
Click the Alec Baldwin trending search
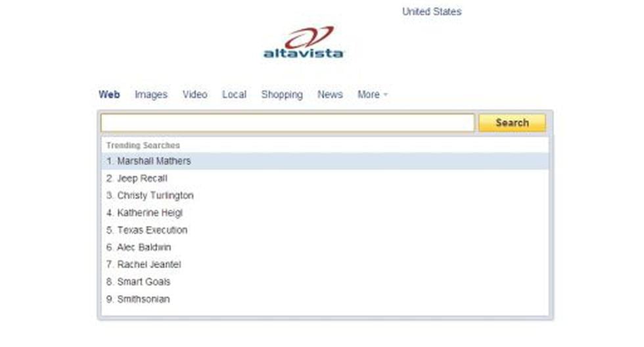144,247
